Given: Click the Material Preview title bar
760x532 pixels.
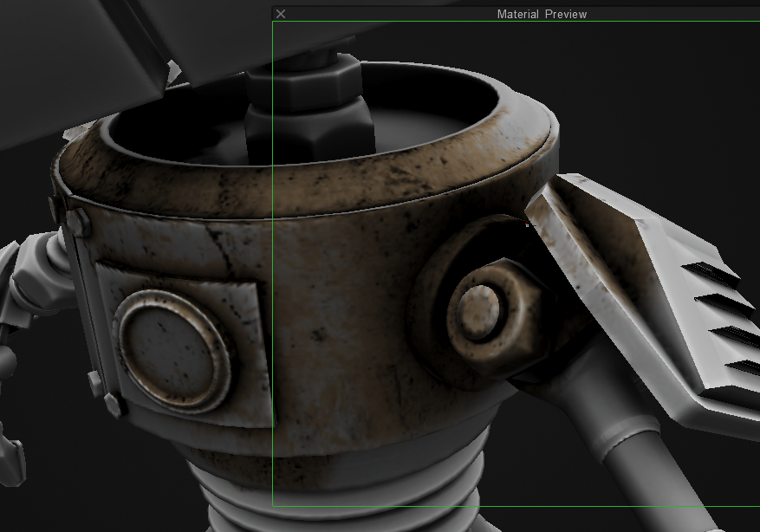Looking at the screenshot, I should click(x=542, y=14).
